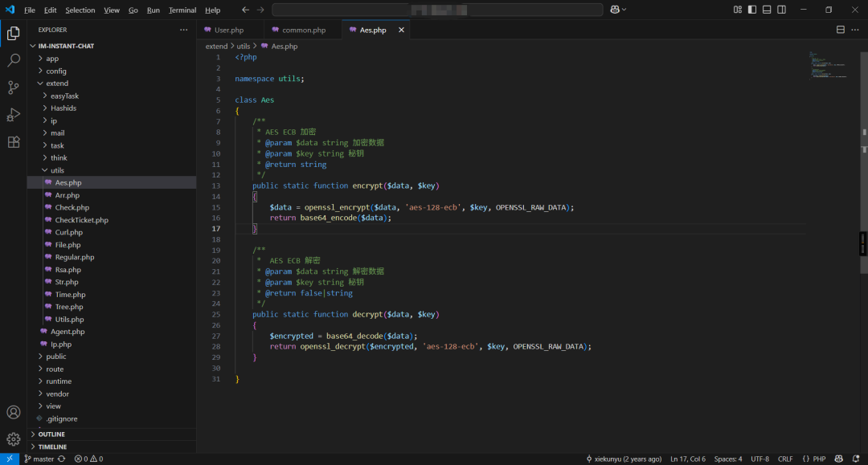Click the split editor right icon

pyautogui.click(x=841, y=30)
